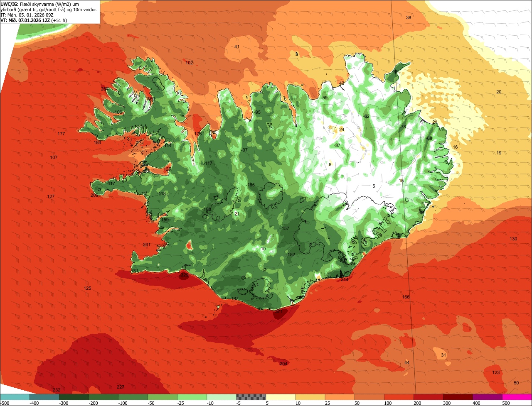
Task: Click the value 41 on the map
Action: pos(237,46)
